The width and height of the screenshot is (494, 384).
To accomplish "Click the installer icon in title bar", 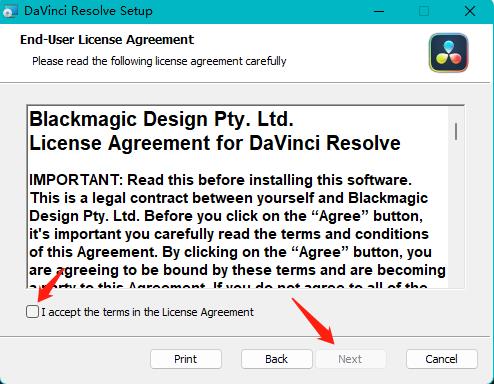I will [x=10, y=12].
